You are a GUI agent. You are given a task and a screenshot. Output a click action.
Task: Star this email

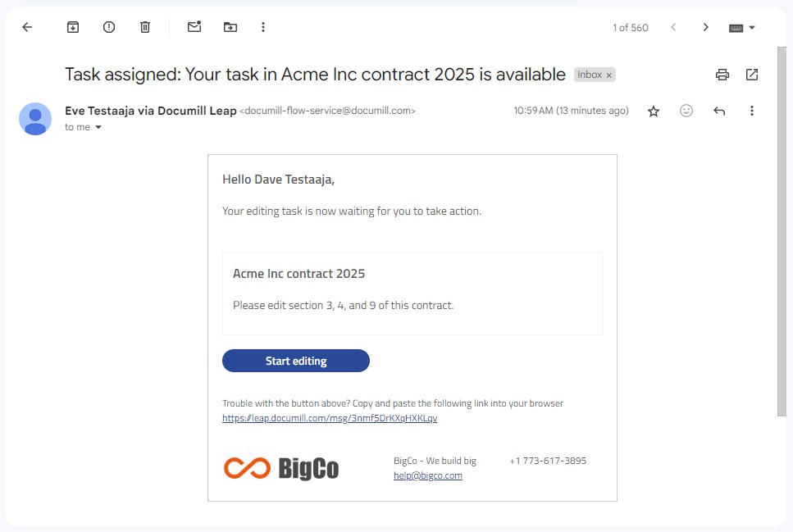click(653, 111)
